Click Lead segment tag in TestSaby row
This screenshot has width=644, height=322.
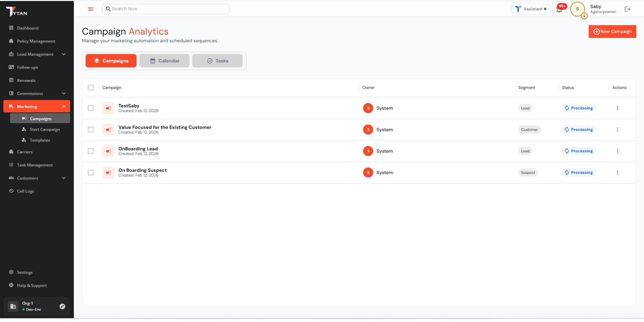525,108
